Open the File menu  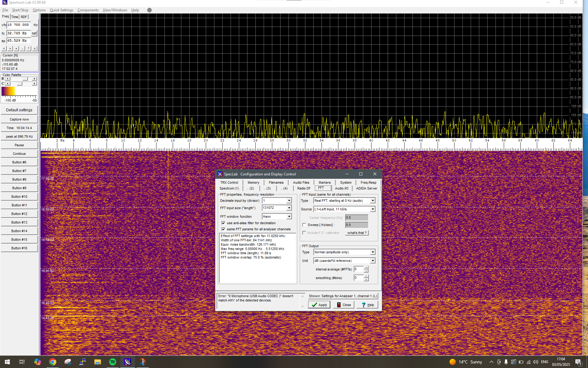click(5, 10)
